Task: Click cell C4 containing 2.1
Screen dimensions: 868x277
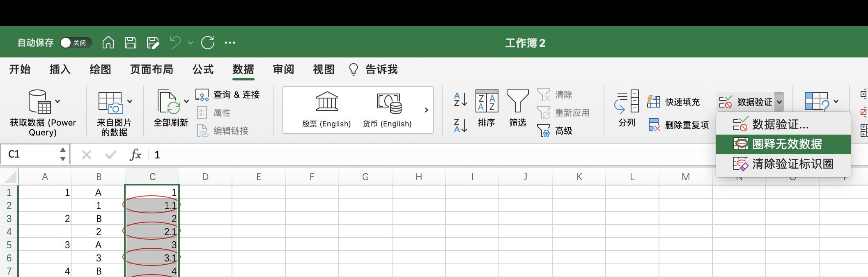Action: click(x=152, y=231)
